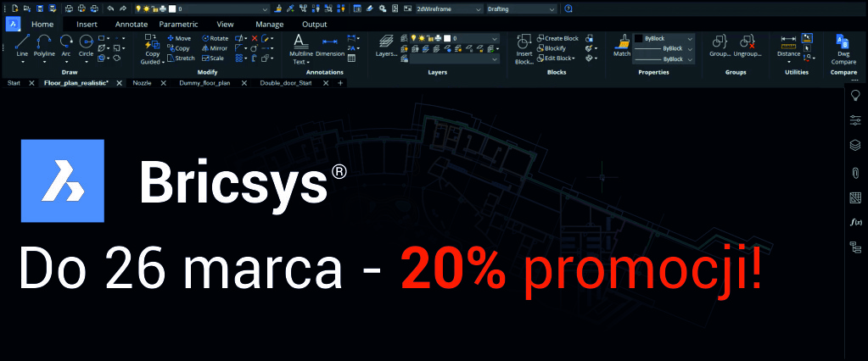868x361 pixels.
Task: Open the Dummy_floor_plan document tab
Action: pos(204,83)
